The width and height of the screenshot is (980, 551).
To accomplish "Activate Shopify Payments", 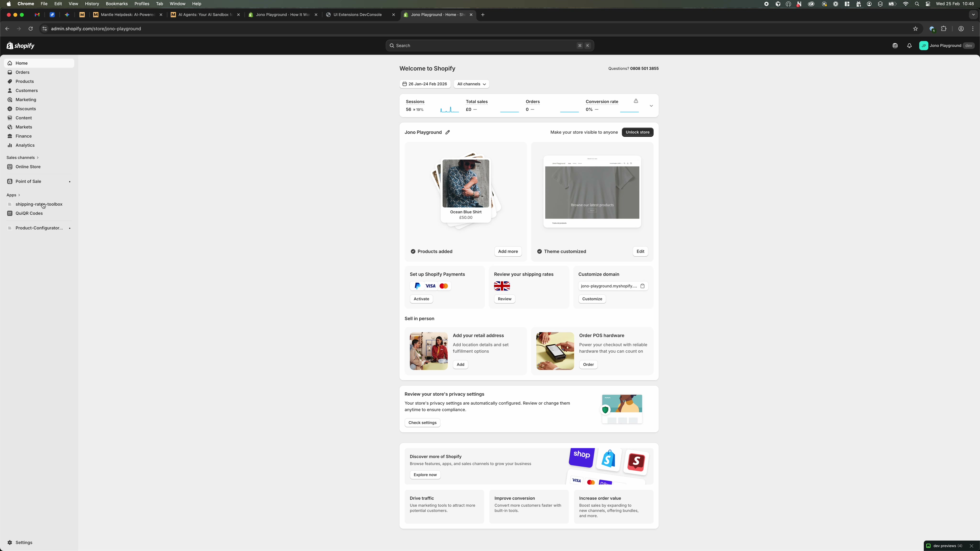I will 421,299.
